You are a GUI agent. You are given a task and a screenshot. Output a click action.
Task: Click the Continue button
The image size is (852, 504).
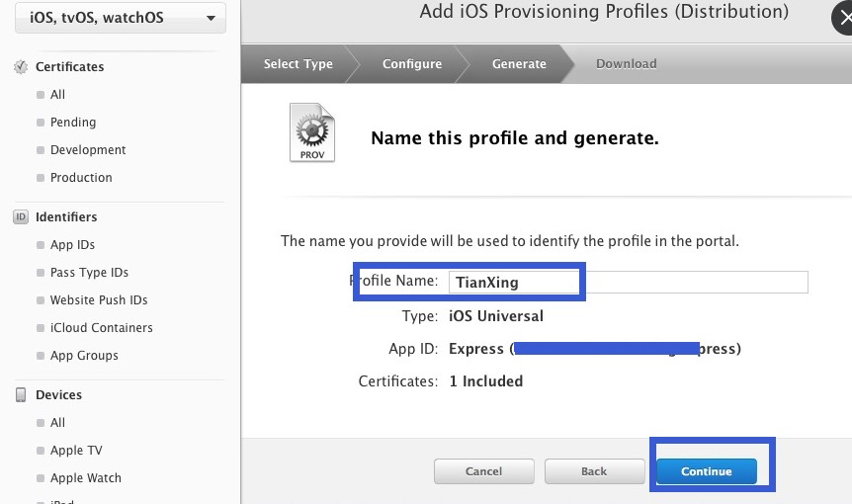pos(706,471)
